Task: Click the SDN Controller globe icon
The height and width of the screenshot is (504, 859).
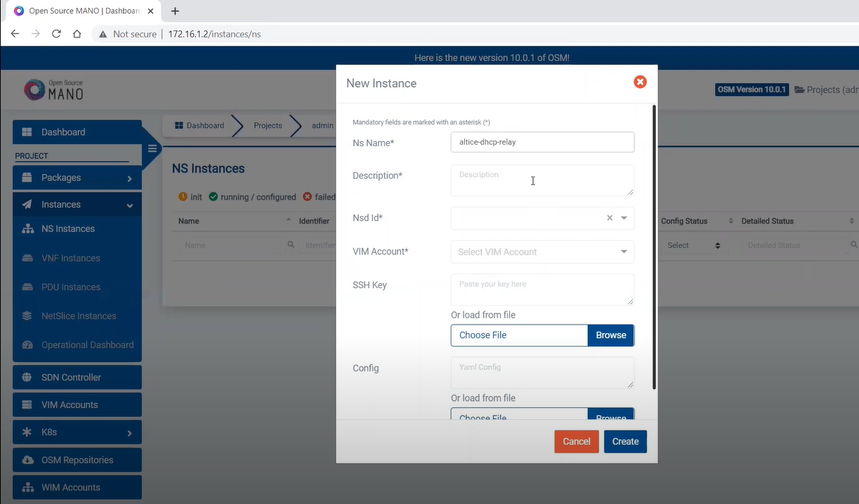Action: [x=27, y=378]
